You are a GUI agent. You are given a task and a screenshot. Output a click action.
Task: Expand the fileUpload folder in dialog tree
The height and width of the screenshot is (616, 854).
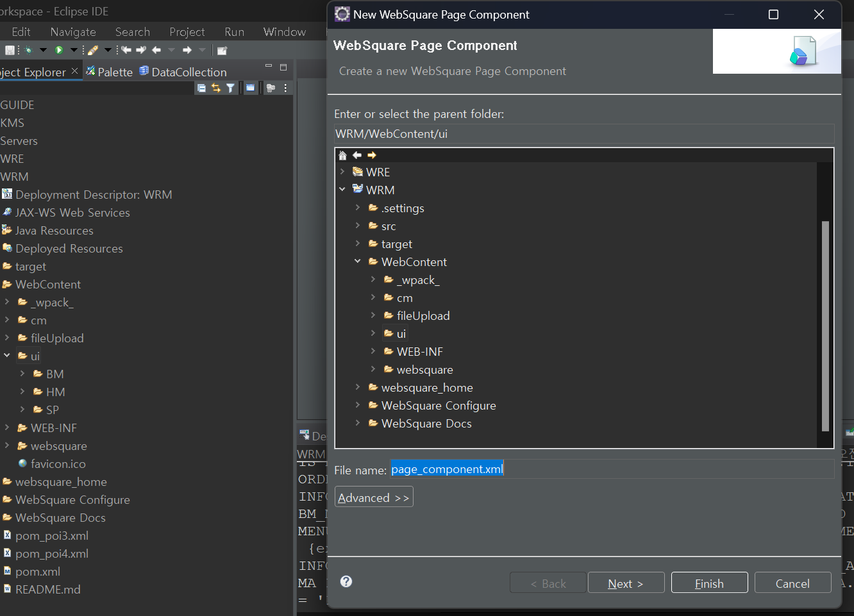click(x=373, y=315)
